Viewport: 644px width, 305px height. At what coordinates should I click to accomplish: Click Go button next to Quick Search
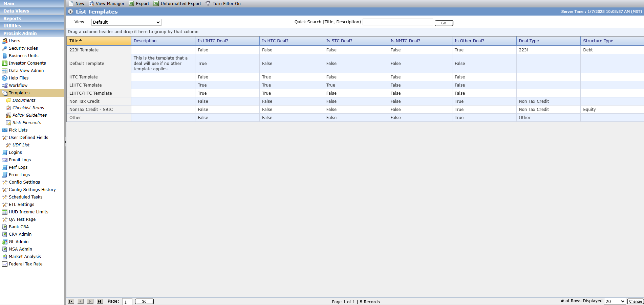(444, 23)
